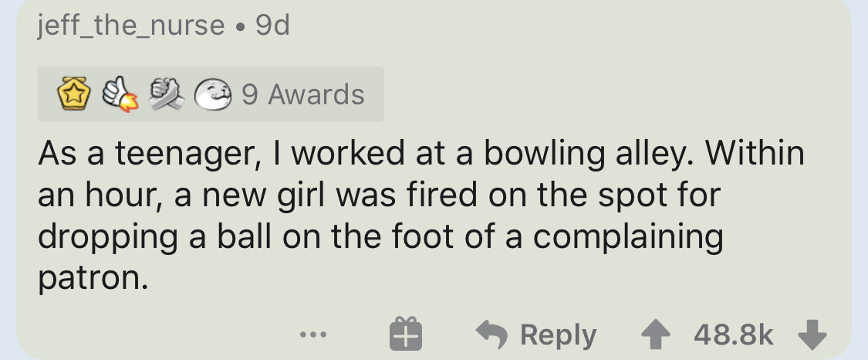The image size is (868, 360).
Task: Open jeff_the_nurse's user profile
Action: pyautogui.click(x=130, y=26)
